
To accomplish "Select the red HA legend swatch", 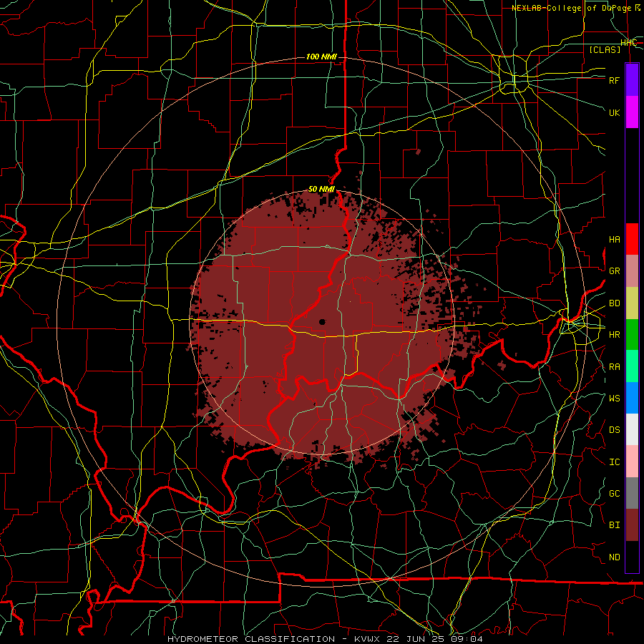I will coord(632,239).
